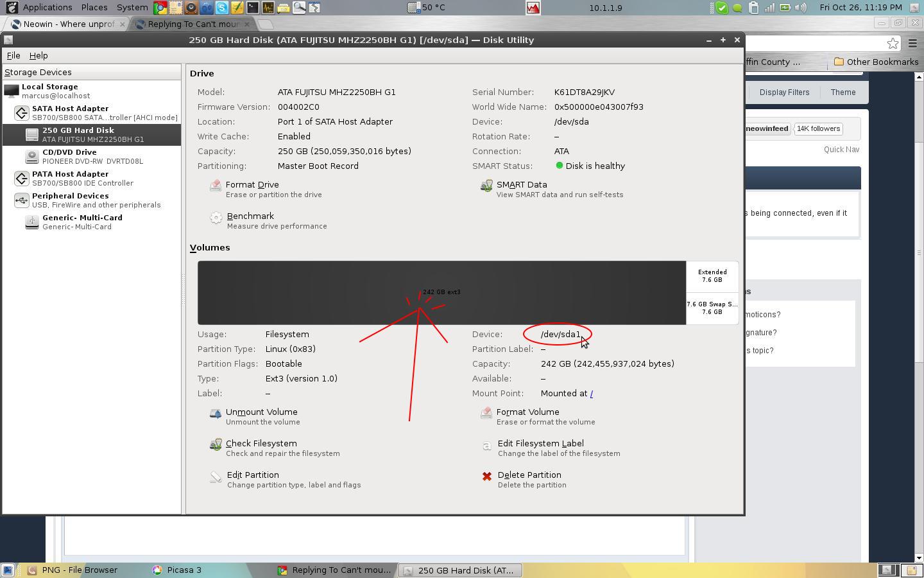This screenshot has height=578, width=924.
Task: Open the File menu in Disk Utility
Action: (13, 56)
